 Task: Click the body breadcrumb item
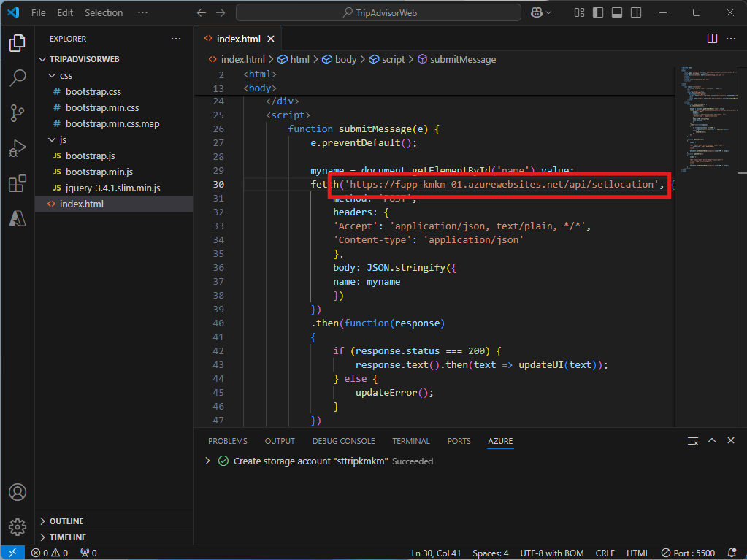pyautogui.click(x=340, y=60)
